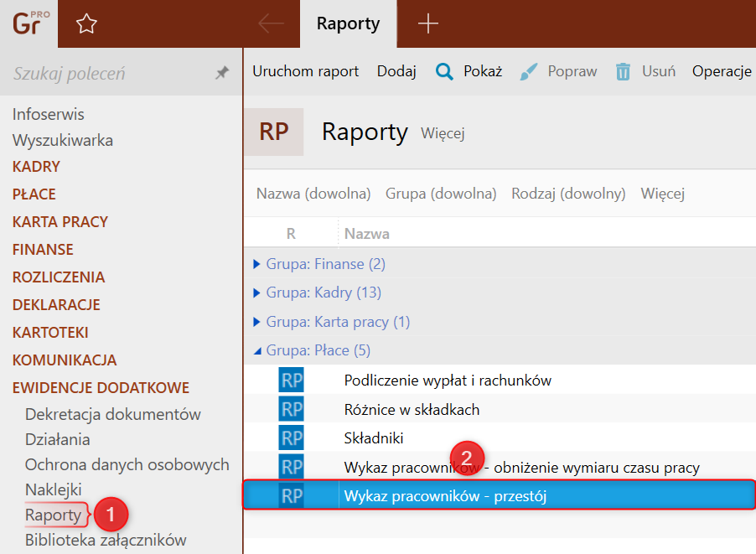This screenshot has height=554, width=756.
Task: Click the Pokaż magnifier icon
Action: coord(444,71)
